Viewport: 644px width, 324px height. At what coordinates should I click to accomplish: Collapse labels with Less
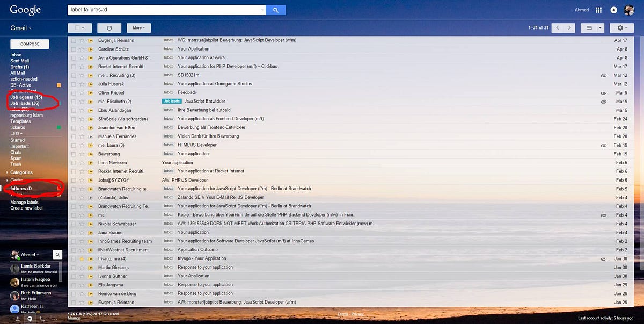click(x=16, y=133)
